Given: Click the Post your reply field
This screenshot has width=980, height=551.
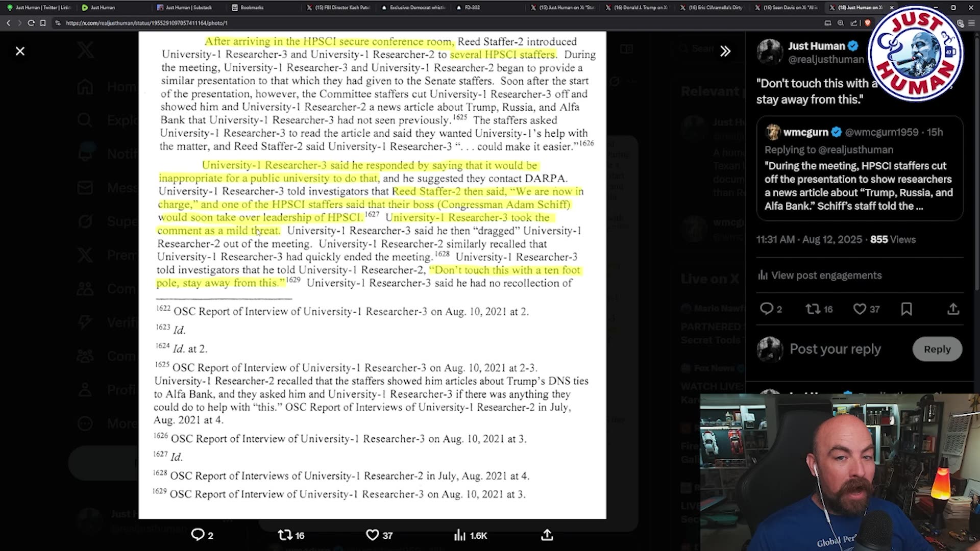Looking at the screenshot, I should click(x=835, y=349).
